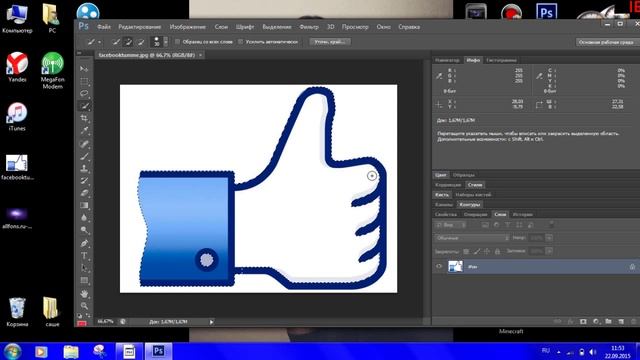This screenshot has height=360, width=640.
Task: Toggle lock all padlock icon
Action: (497, 251)
